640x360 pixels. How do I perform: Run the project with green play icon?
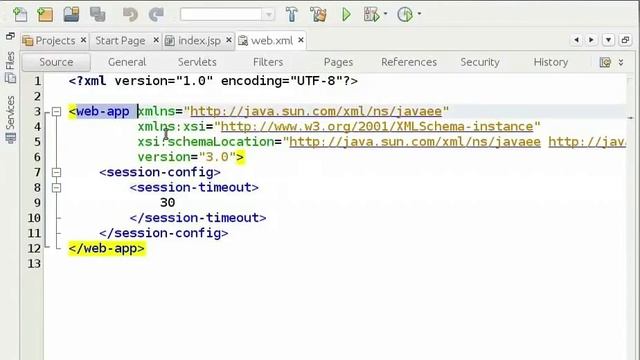pos(346,14)
